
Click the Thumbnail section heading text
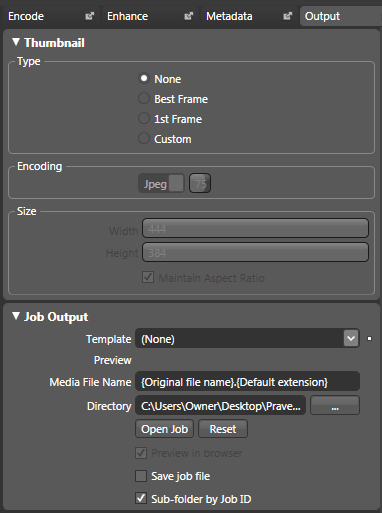click(x=54, y=43)
